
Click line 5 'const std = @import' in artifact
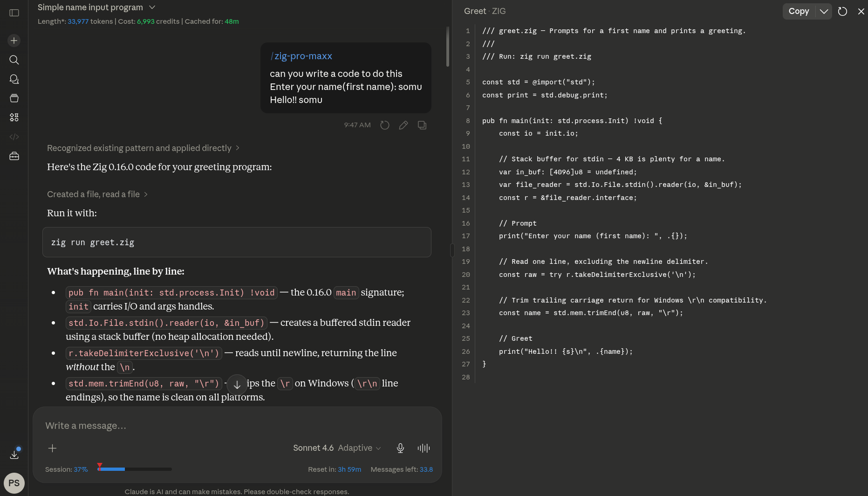click(539, 82)
